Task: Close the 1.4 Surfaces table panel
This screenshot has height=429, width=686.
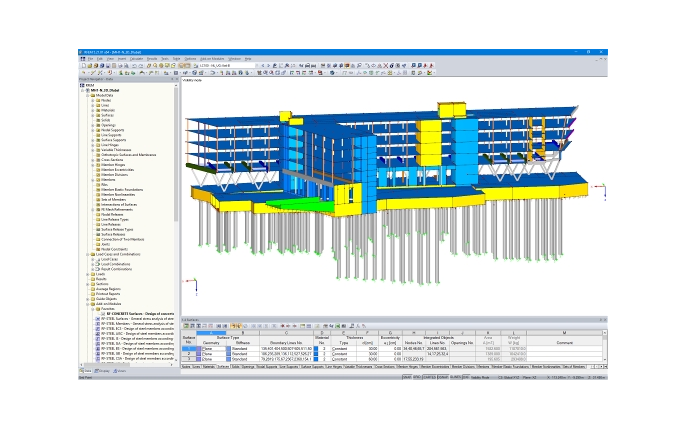Action: coord(605,320)
